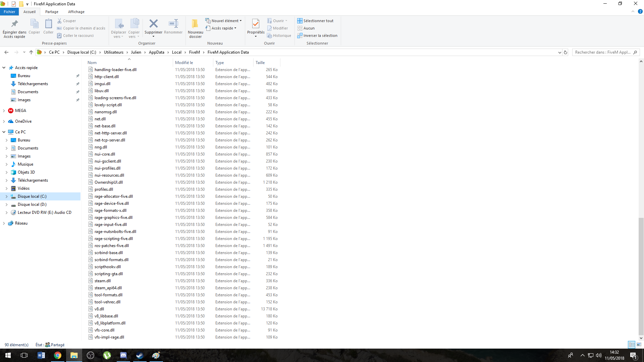This screenshot has width=644, height=362.
Task: Click the refresh button
Action: coord(566,52)
